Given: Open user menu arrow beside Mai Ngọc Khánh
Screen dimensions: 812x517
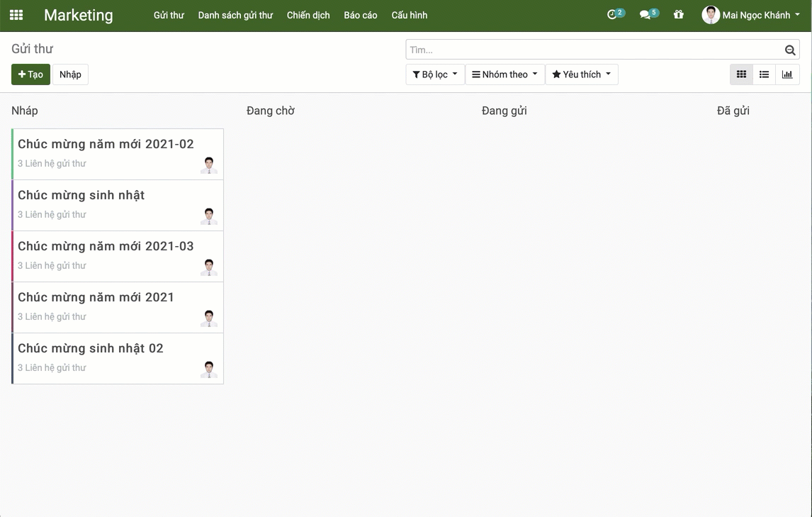Looking at the screenshot, I should (x=798, y=14).
